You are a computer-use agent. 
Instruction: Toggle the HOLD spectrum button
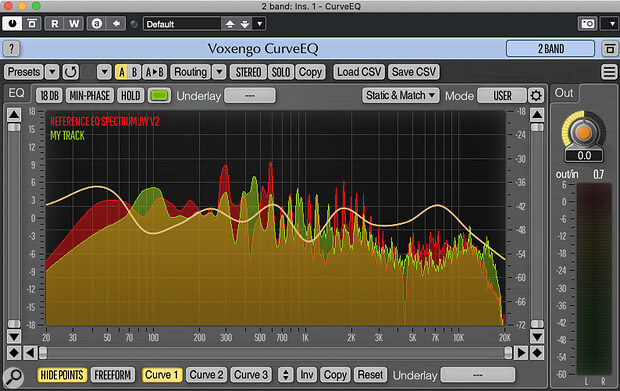130,96
